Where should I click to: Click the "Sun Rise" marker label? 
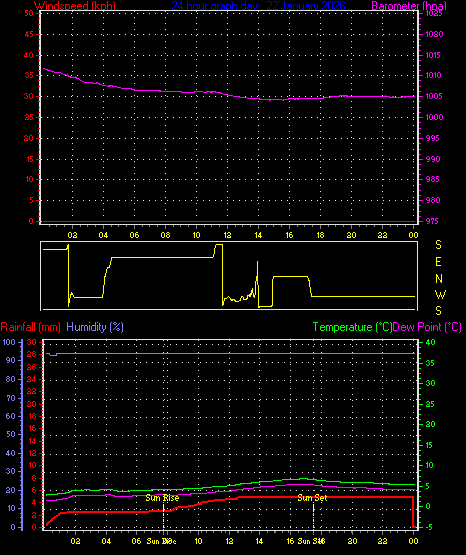click(x=162, y=498)
